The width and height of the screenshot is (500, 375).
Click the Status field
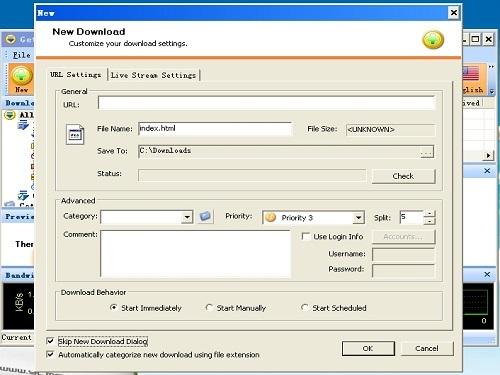252,175
